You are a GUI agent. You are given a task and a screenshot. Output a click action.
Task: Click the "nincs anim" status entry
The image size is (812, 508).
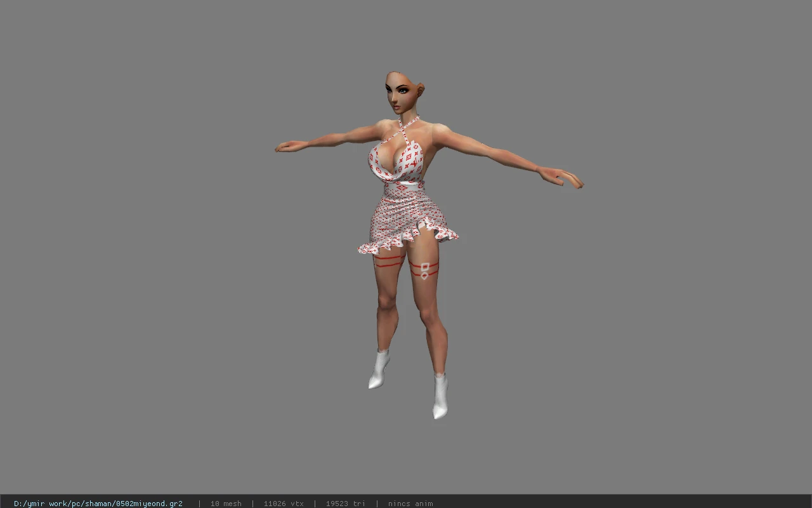410,504
